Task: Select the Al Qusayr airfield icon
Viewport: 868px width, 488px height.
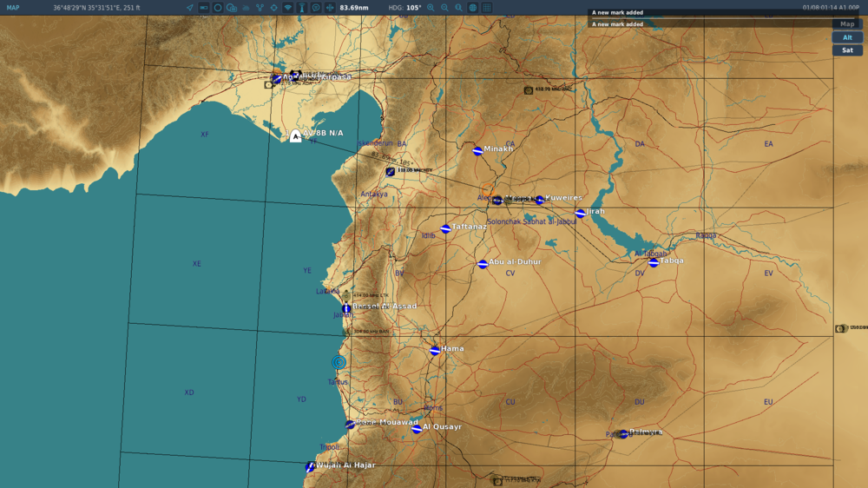Action: (417, 429)
